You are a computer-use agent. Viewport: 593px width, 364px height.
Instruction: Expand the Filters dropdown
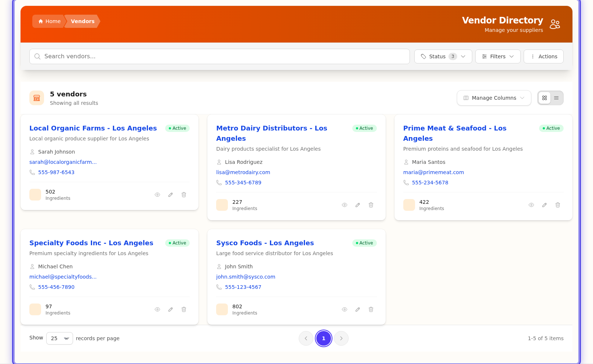pos(498,56)
